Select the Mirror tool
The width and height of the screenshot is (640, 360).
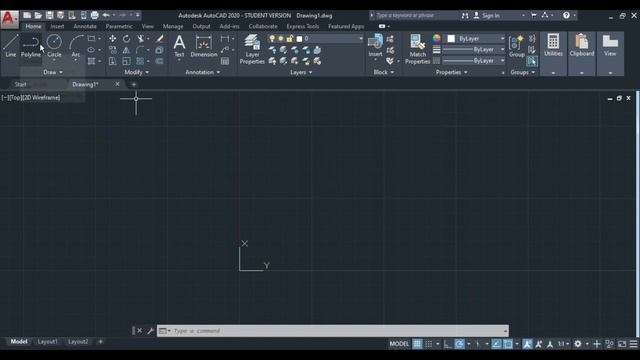127,50
